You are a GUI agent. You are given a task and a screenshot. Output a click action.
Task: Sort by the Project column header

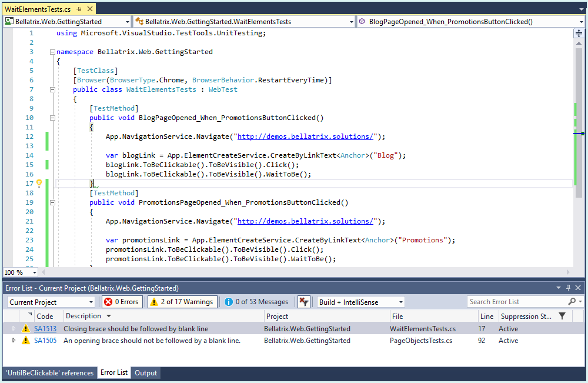click(326, 317)
